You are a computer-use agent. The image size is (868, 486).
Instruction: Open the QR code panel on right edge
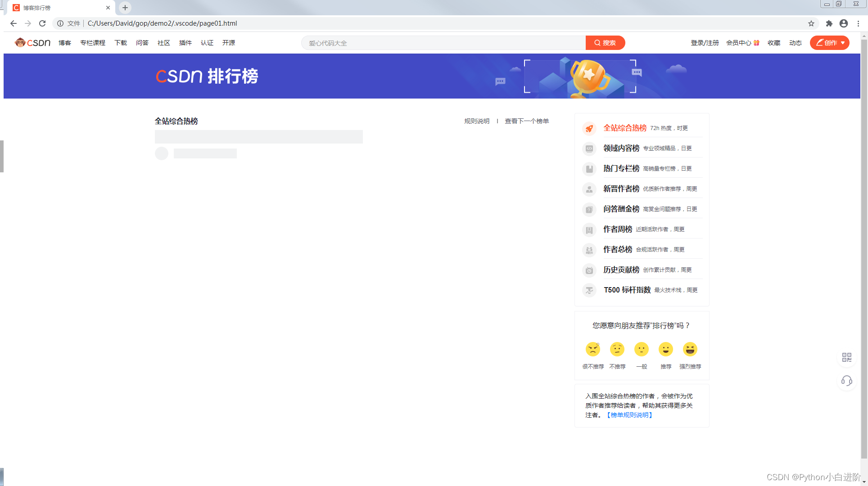[x=846, y=357]
